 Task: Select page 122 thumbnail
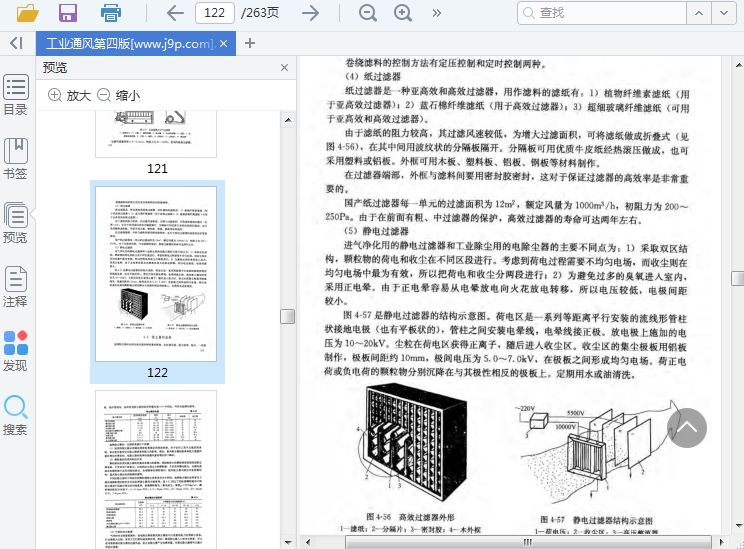click(x=156, y=274)
